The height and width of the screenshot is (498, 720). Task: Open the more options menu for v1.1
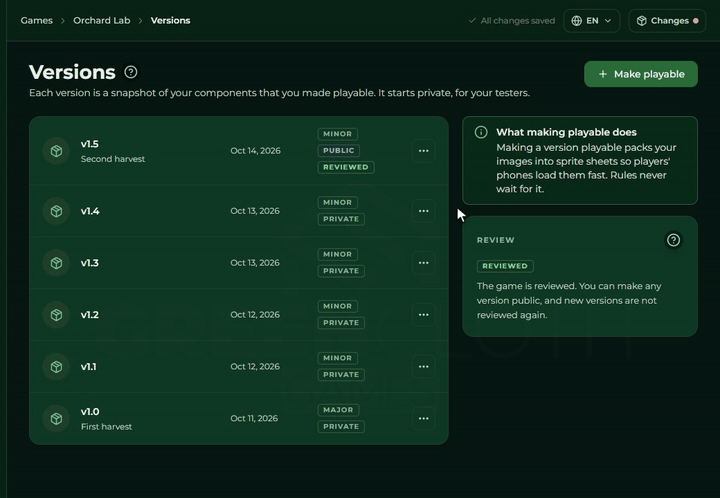(423, 367)
